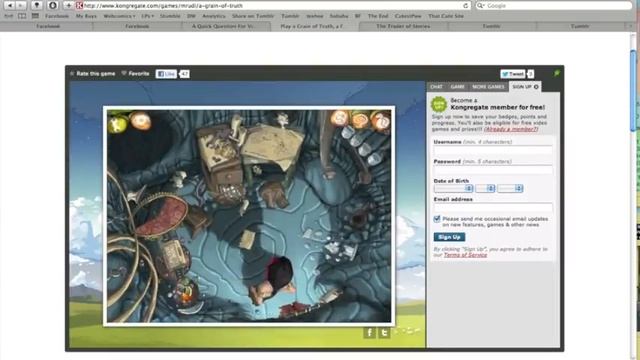The height and width of the screenshot is (360, 640).
Task: Go forward with the browser forward arrow
Action: click(x=20, y=5)
